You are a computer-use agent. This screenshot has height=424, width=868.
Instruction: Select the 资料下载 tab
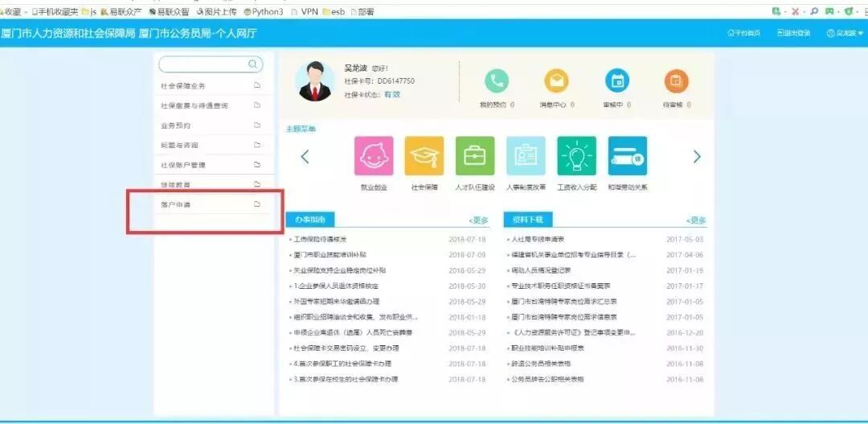(528, 220)
